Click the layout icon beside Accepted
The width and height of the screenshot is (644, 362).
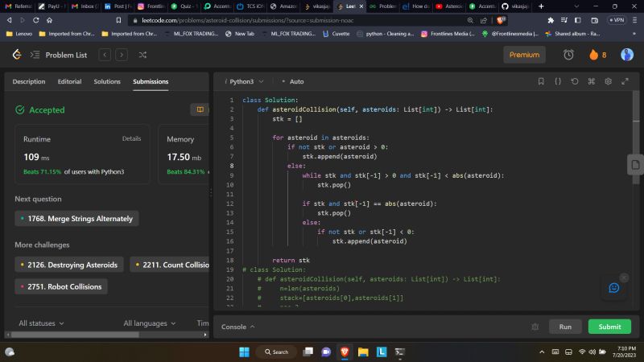(x=200, y=109)
